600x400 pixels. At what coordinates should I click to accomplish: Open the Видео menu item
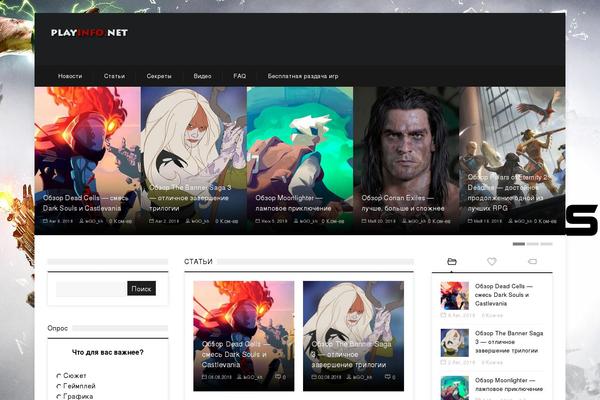[202, 76]
